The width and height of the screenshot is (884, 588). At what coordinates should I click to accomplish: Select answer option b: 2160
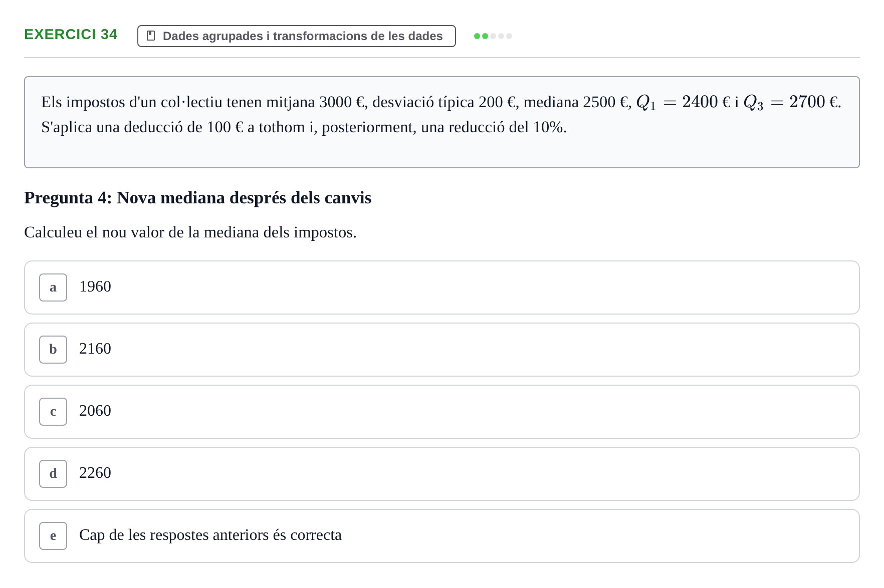pos(441,350)
